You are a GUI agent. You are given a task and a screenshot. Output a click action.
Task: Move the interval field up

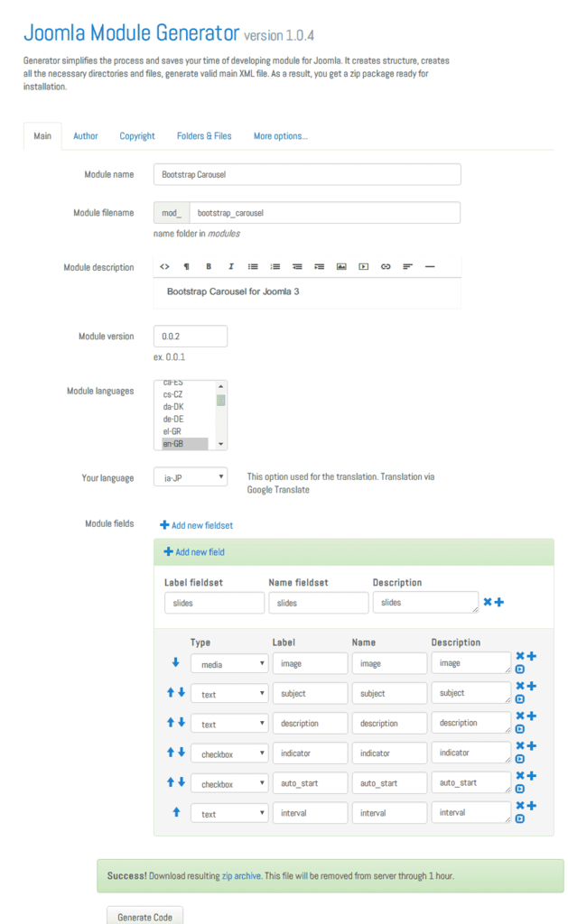[x=176, y=812]
